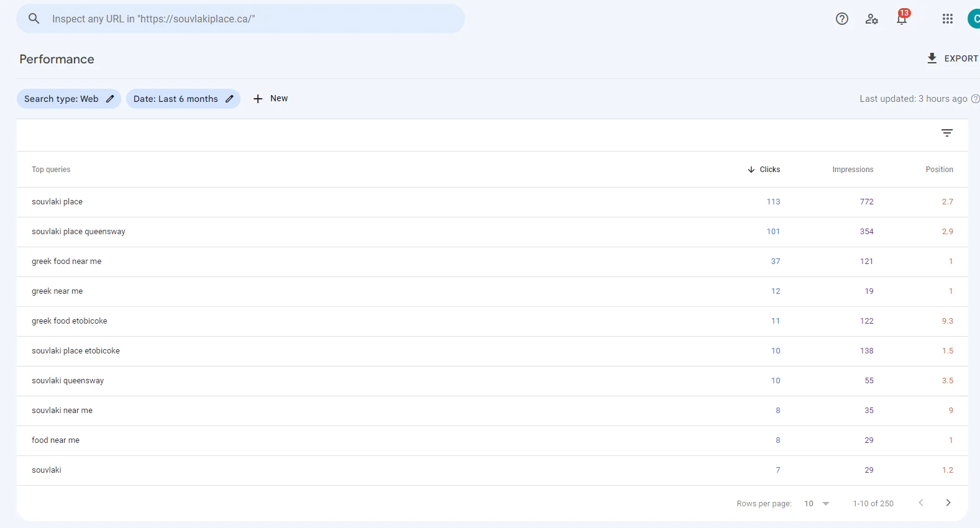
Task: Sort by the Impressions column
Action: point(853,170)
